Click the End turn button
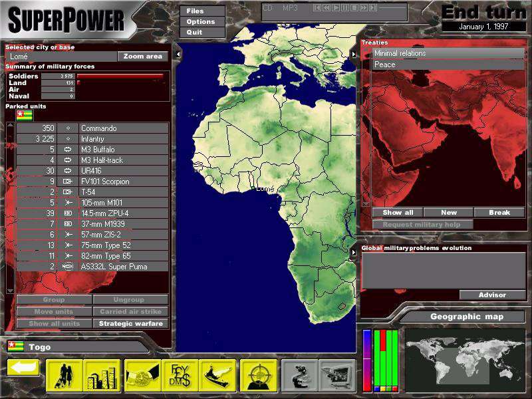 484,13
